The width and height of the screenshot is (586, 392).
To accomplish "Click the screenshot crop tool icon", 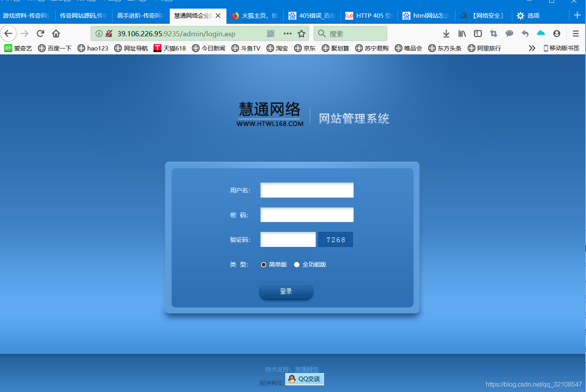I will click(x=494, y=34).
